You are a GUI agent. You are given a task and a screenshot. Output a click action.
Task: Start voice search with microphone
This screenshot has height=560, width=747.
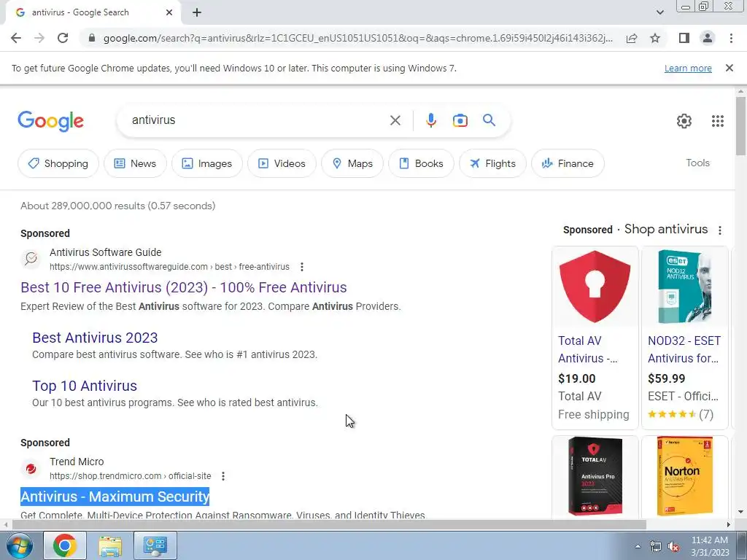click(431, 120)
